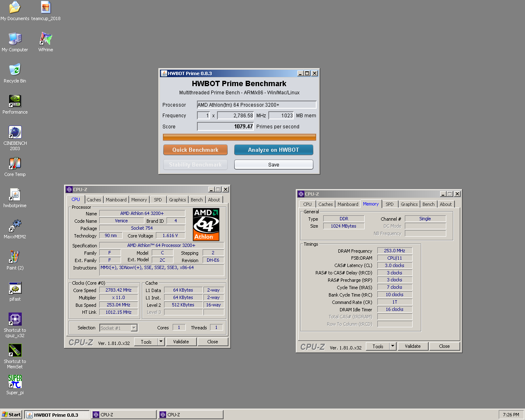Click the Save button in HWBOT Prime
Image resolution: width=525 pixels, height=420 pixels.
click(274, 164)
